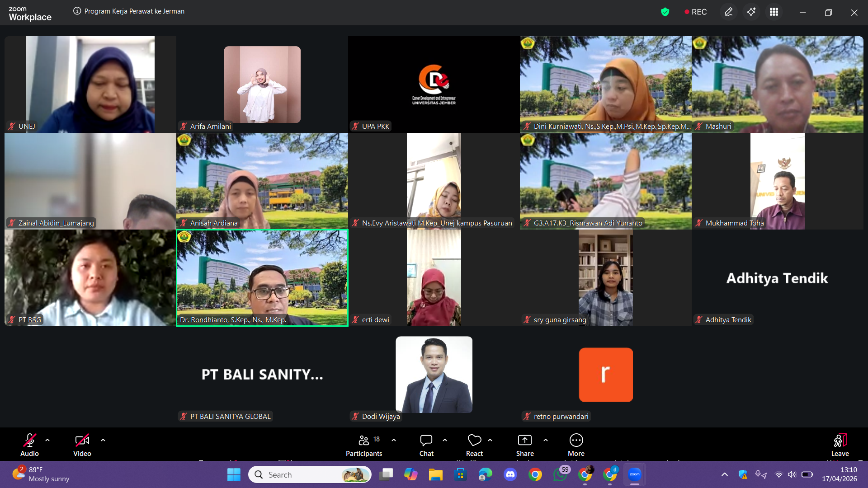Expand audio settings arrow next to Audio
This screenshot has width=868, height=488.
(x=47, y=440)
